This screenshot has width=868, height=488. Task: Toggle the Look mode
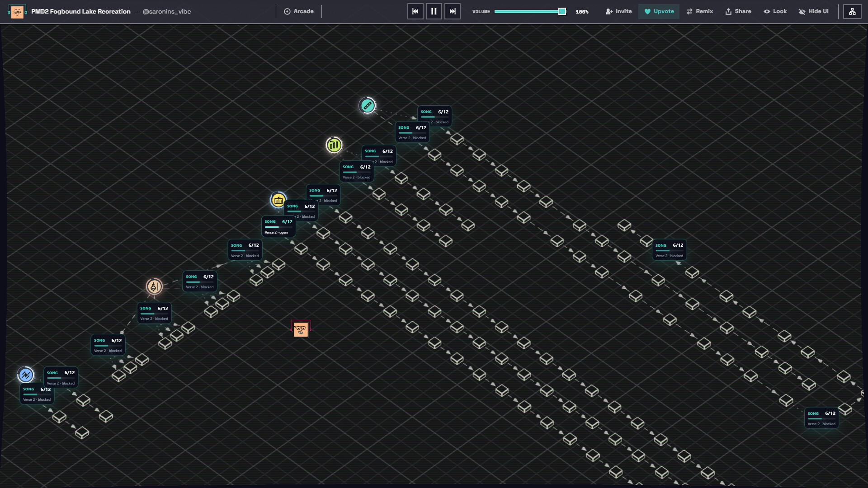tap(775, 11)
